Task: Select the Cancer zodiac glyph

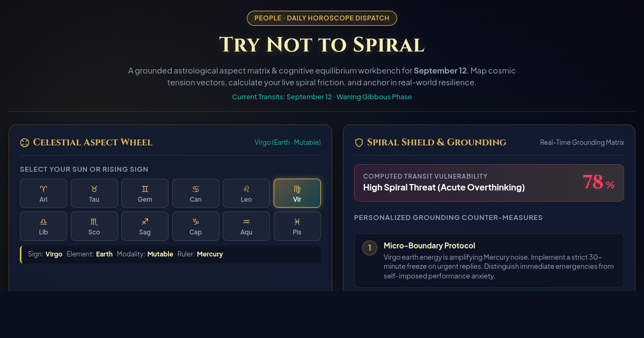Action: coord(196,189)
